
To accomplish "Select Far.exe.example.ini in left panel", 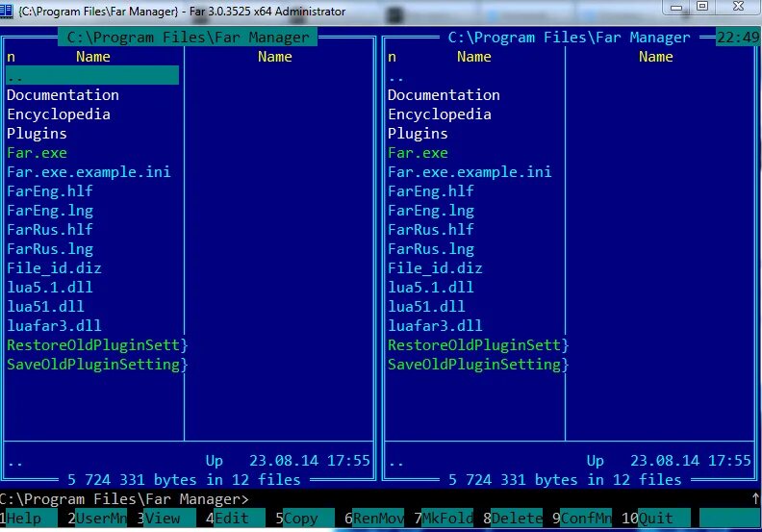I will click(89, 172).
